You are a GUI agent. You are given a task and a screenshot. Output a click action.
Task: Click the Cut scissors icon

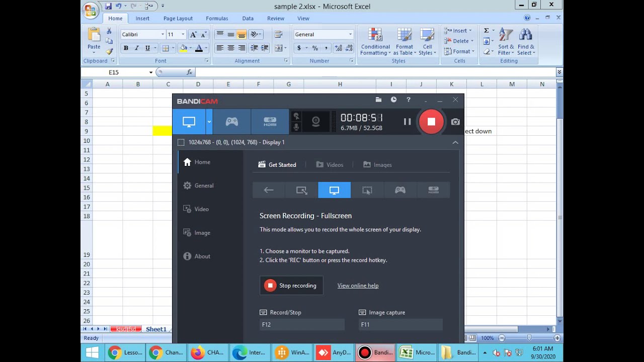click(x=109, y=31)
